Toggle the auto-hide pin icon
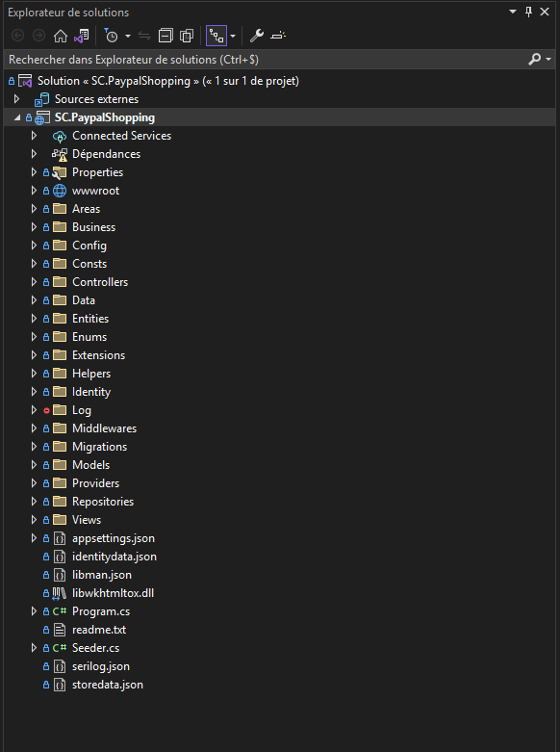The image size is (560, 752). tap(529, 12)
